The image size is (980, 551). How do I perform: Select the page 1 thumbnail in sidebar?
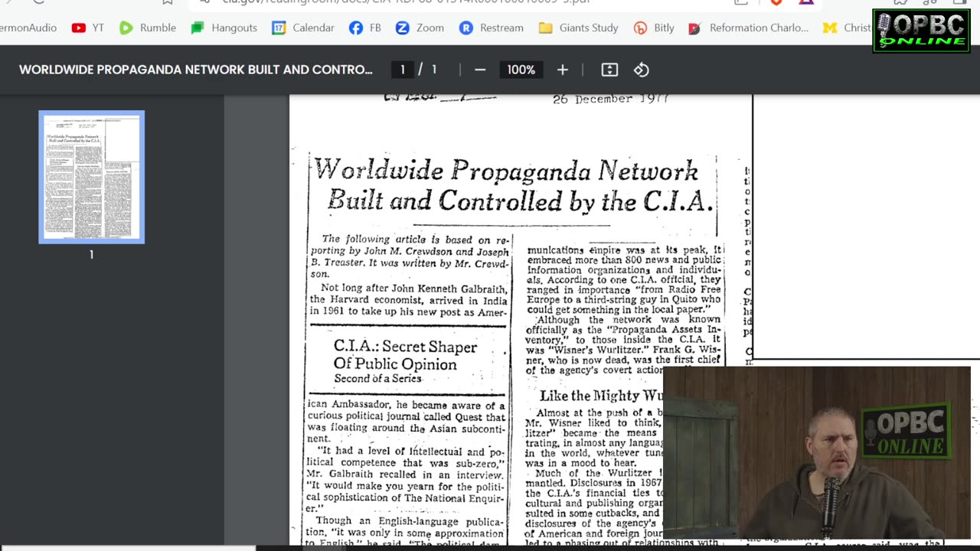91,177
